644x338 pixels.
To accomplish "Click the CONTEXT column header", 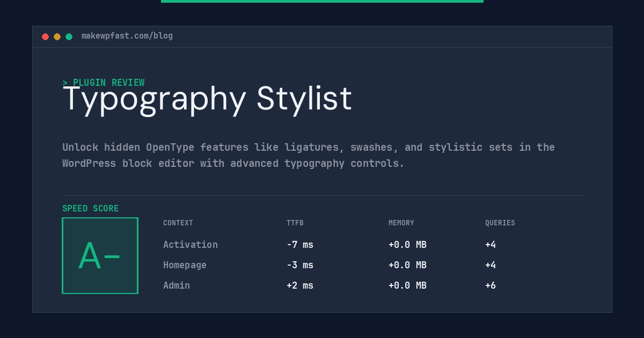I will (178, 223).
